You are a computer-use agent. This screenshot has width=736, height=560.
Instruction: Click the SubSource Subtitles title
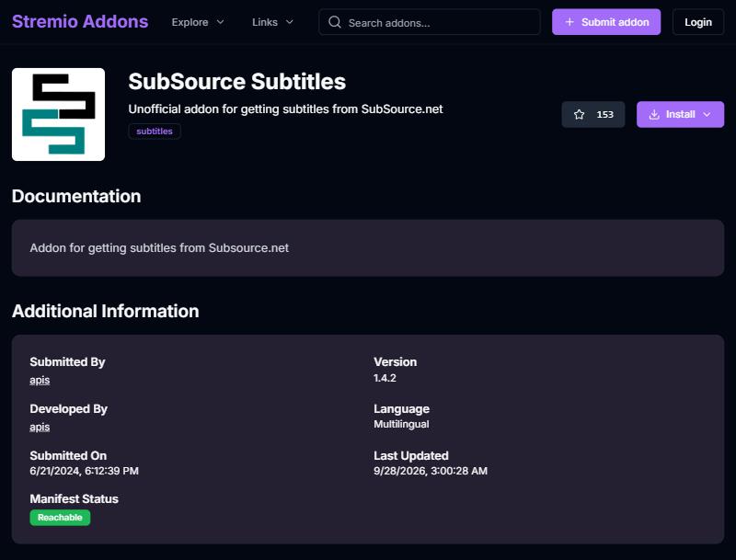(237, 82)
